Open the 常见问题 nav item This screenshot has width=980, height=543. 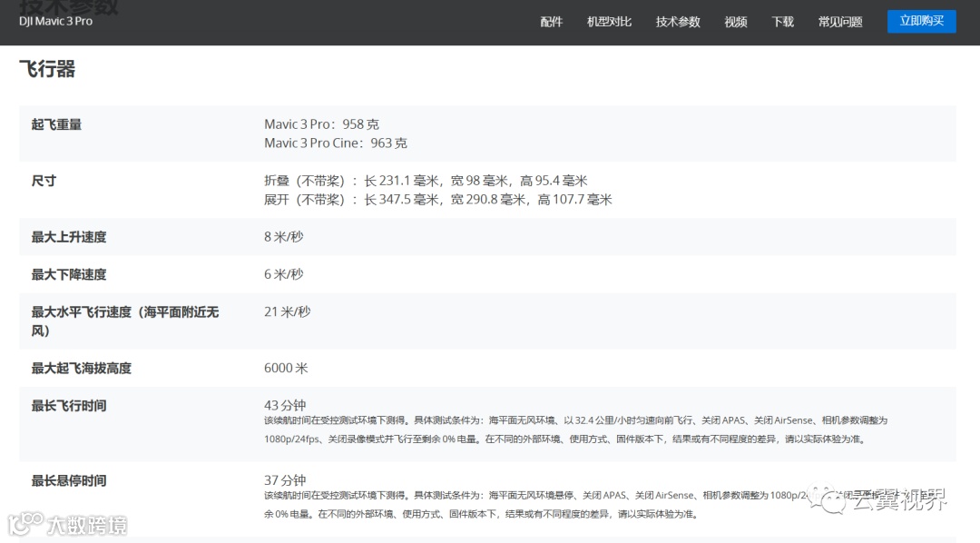(840, 22)
